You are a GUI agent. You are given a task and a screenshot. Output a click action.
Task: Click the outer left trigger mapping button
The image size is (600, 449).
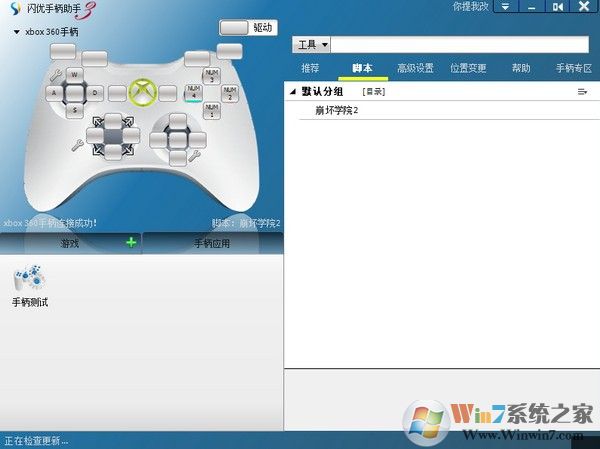[x=63, y=52]
